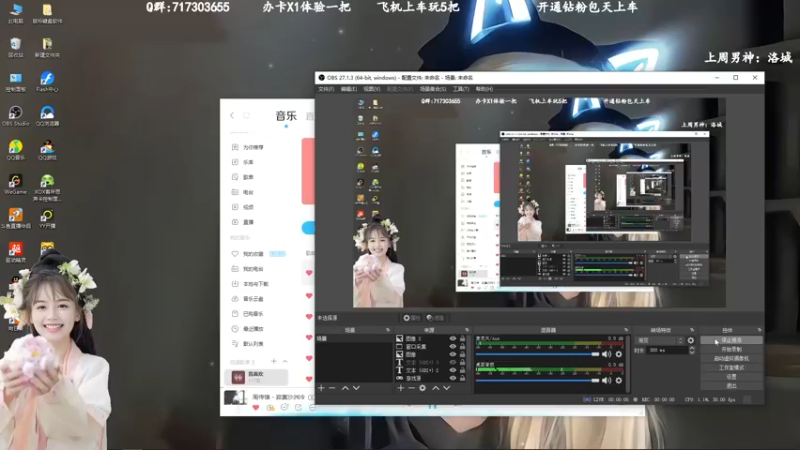Screen dimensions: 800x450
Task: Toggle visibility eye of 窗口采集 source
Action: [x=453, y=346]
